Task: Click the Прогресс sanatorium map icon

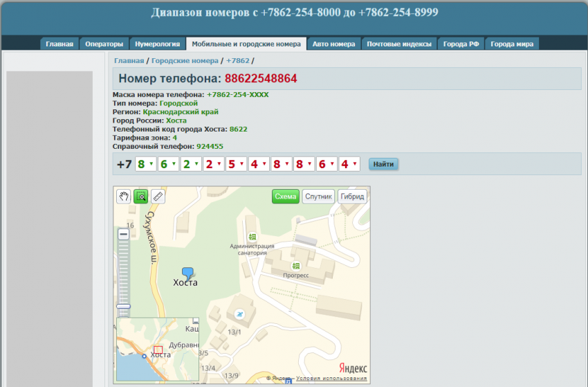Action: (x=296, y=266)
